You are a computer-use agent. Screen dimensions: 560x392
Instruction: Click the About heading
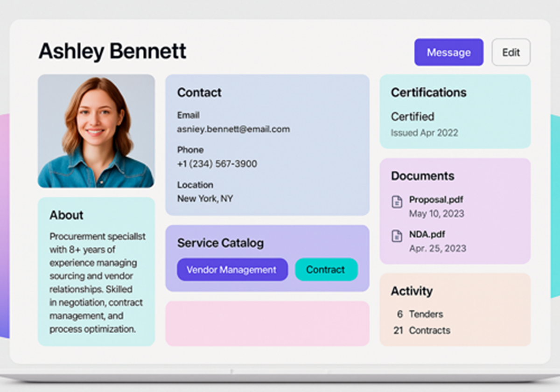(66, 215)
